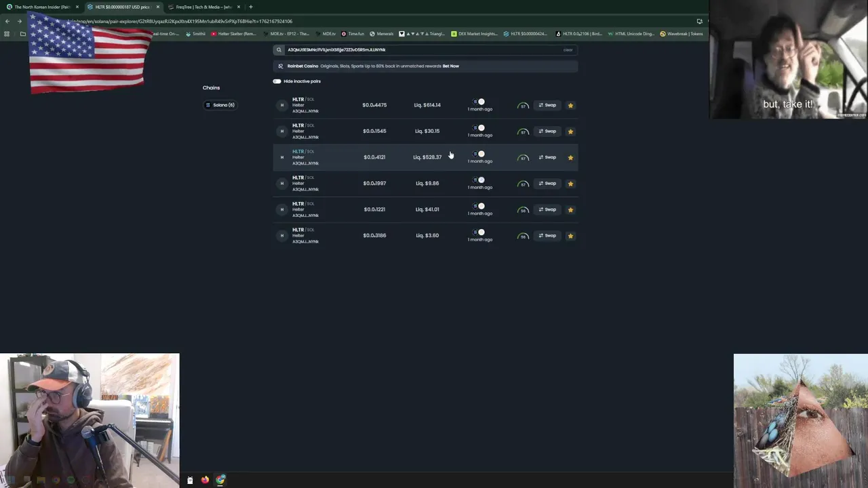Favorite star for the $528.37 liquidity pair
The height and width of the screenshot is (488, 868).
click(x=570, y=157)
